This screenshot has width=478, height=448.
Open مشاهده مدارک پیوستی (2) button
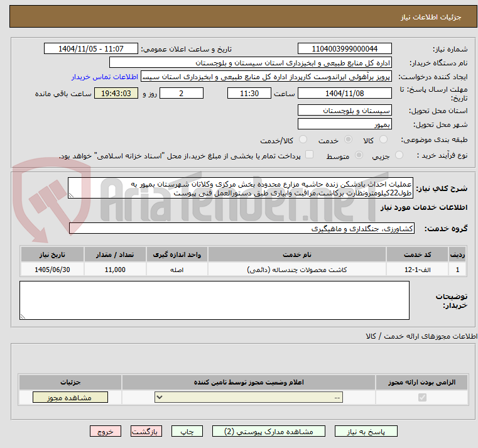269,432
